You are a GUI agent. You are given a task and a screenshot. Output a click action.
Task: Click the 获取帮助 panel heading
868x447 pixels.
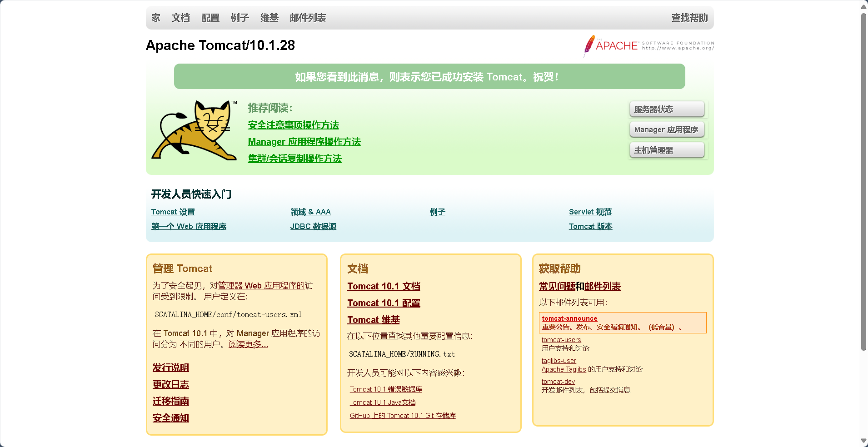point(559,268)
